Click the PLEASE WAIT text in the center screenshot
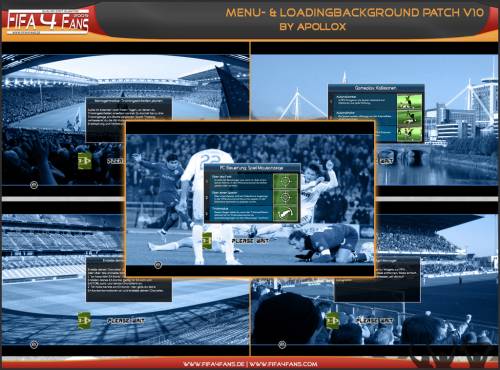The image size is (500, 370). click(250, 240)
